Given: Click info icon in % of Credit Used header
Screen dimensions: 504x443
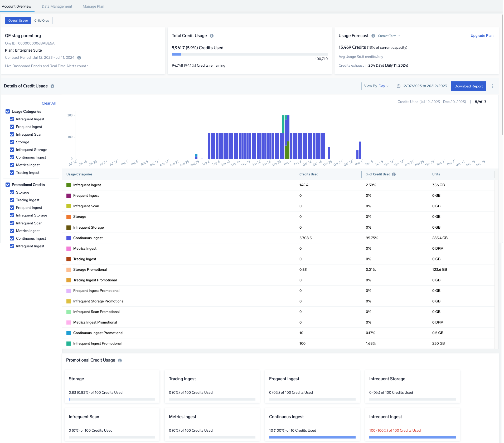Looking at the screenshot, I should click(394, 174).
